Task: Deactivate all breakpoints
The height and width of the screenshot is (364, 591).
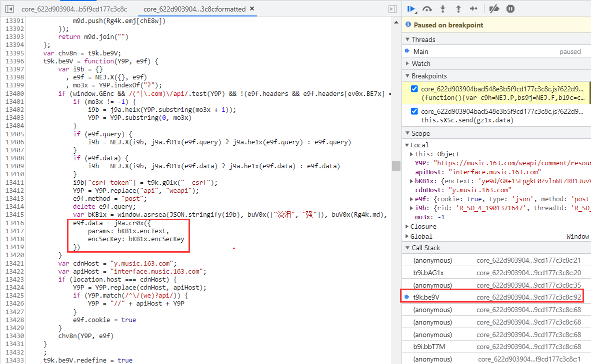Action: tap(494, 8)
